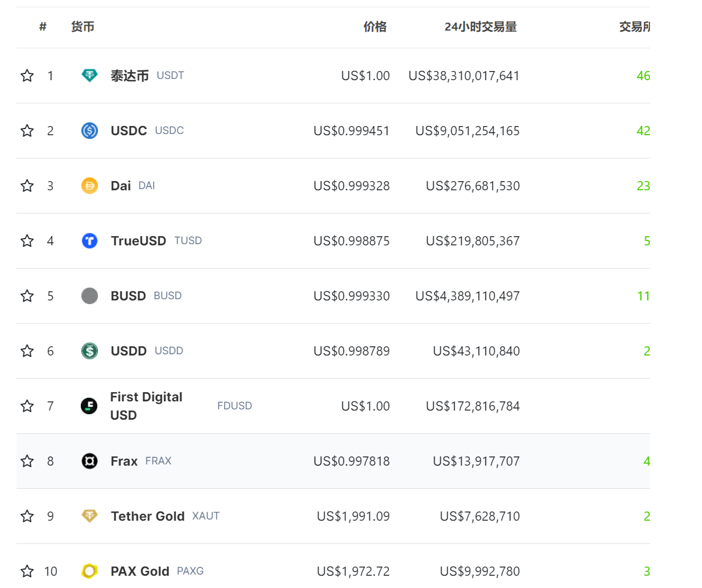The image size is (702, 588).
Task: Click TrueUSD price US$0.998875
Action: click(351, 240)
